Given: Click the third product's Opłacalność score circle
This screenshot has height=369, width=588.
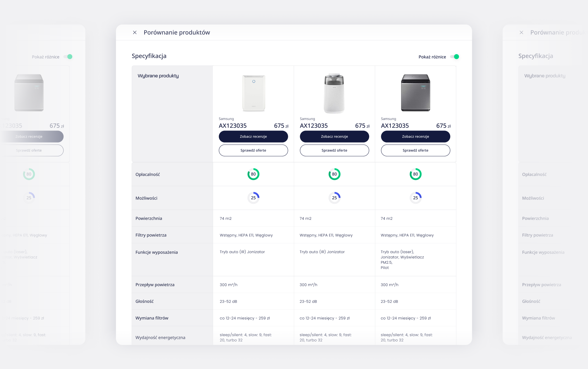Looking at the screenshot, I should pos(415,174).
